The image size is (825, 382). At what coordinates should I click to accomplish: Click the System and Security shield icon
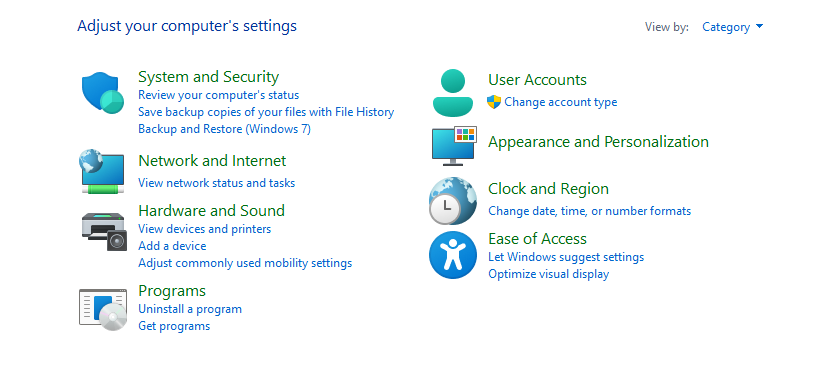(x=103, y=93)
